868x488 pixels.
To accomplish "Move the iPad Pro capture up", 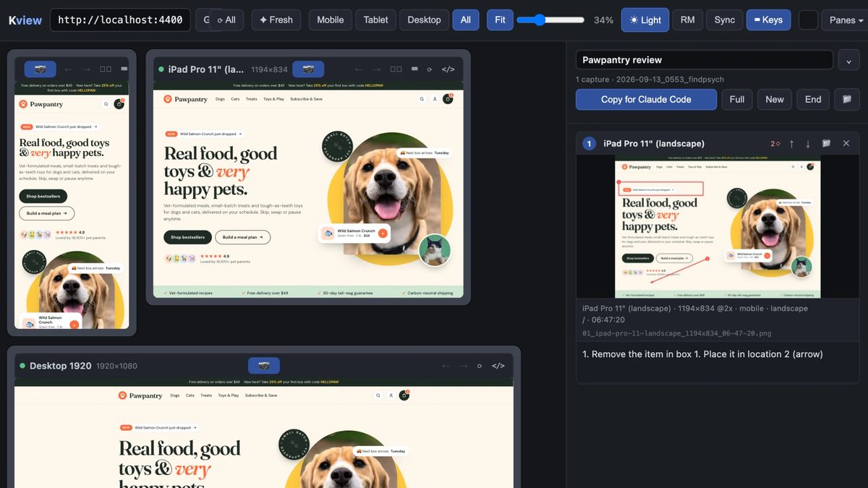I will coord(791,144).
